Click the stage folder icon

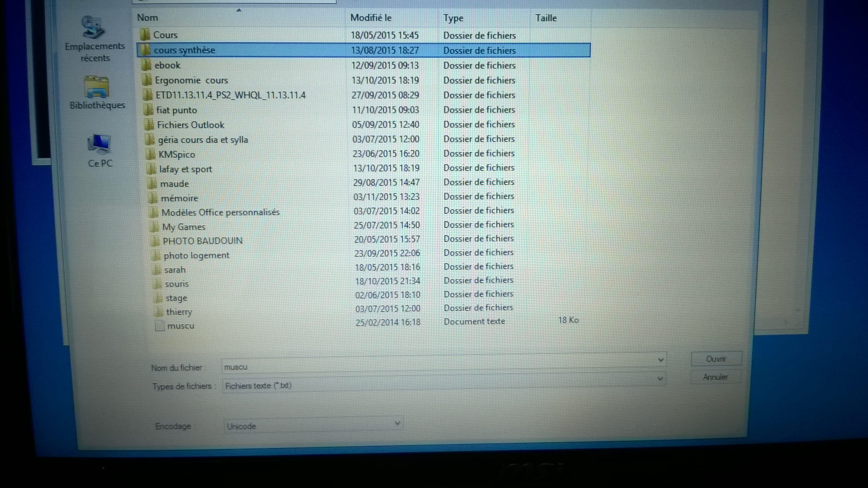coord(158,298)
